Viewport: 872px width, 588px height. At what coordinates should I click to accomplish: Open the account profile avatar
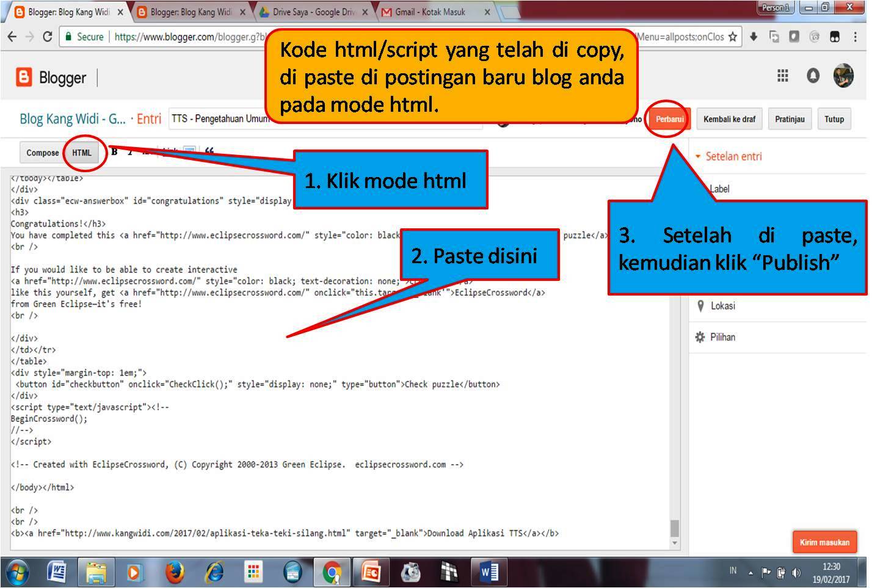point(843,76)
